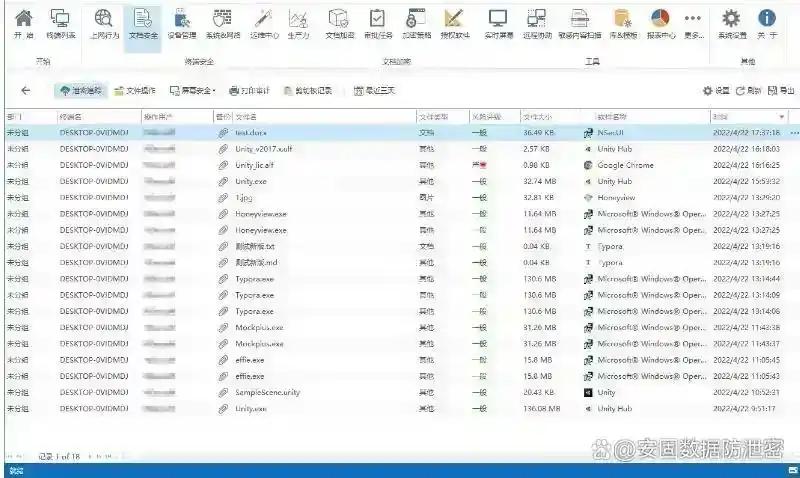Click the 20.43 KB file size cell
This screenshot has height=478, width=800.
[x=539, y=392]
